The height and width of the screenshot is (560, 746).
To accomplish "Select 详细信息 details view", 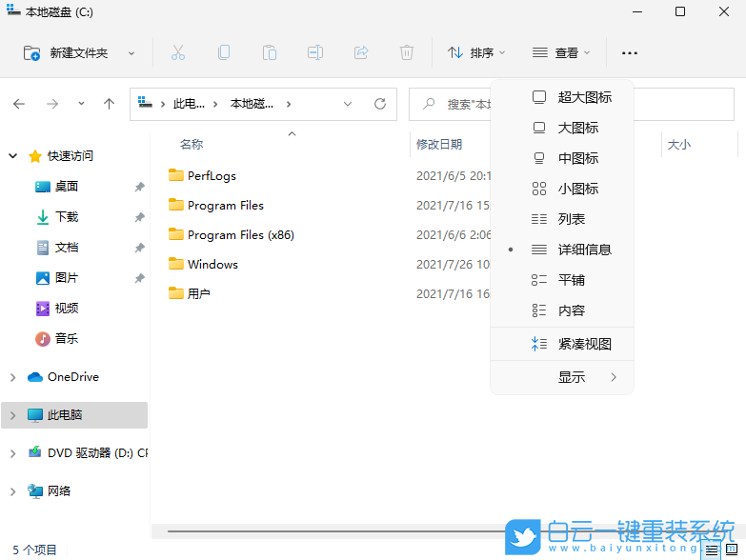I will 562,250.
